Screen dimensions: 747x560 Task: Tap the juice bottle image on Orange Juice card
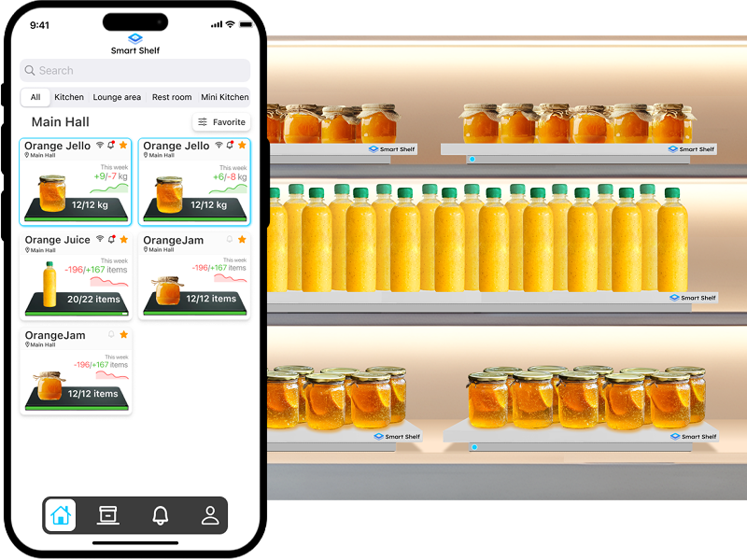pos(49,285)
